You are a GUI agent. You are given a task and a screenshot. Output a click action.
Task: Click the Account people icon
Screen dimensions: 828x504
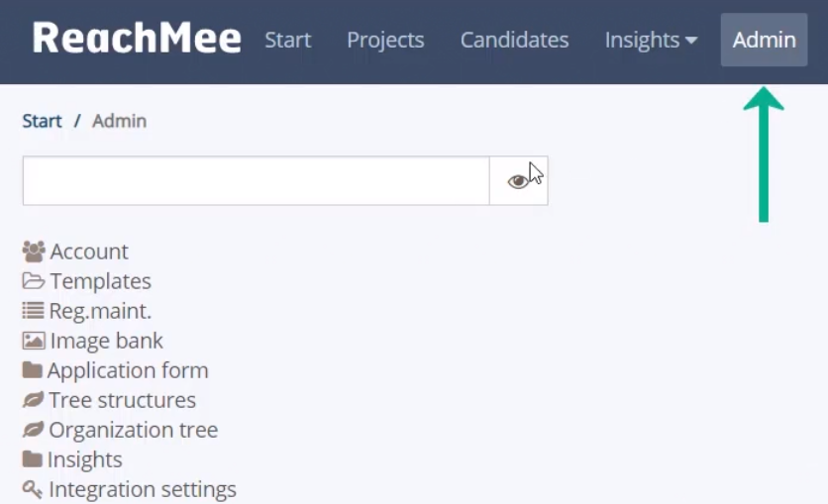(34, 252)
